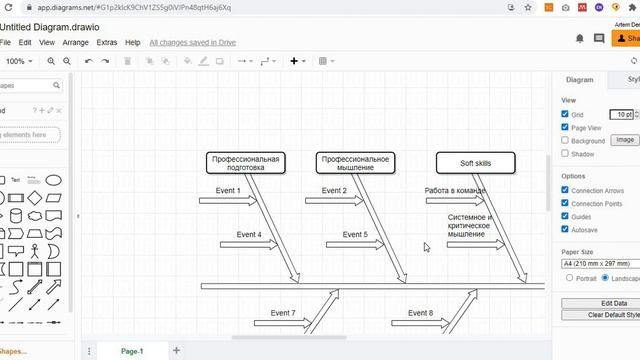Click the browser address bar URL
Viewport: 640px width, 360px height.
pyautogui.click(x=134, y=7)
